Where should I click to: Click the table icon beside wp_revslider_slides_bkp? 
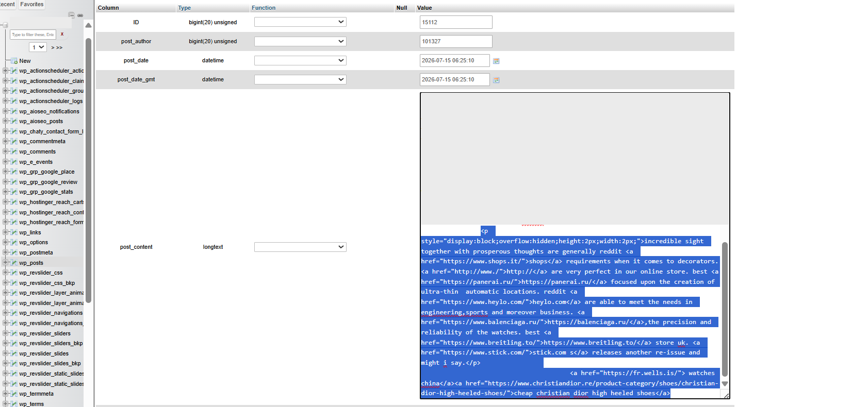(14, 363)
